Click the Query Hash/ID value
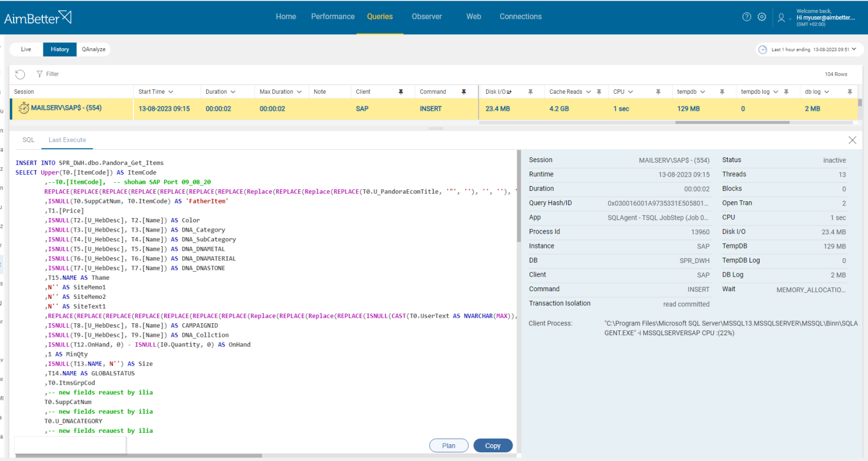 658,203
